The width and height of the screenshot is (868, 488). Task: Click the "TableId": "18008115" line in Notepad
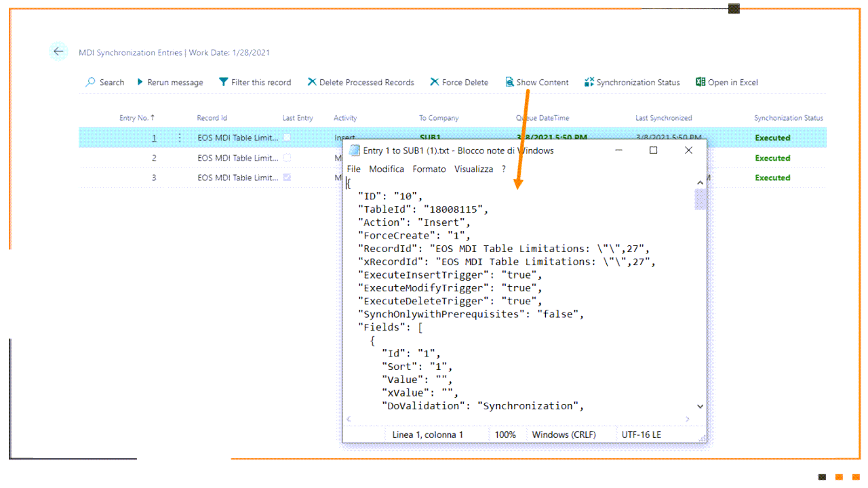tap(423, 209)
